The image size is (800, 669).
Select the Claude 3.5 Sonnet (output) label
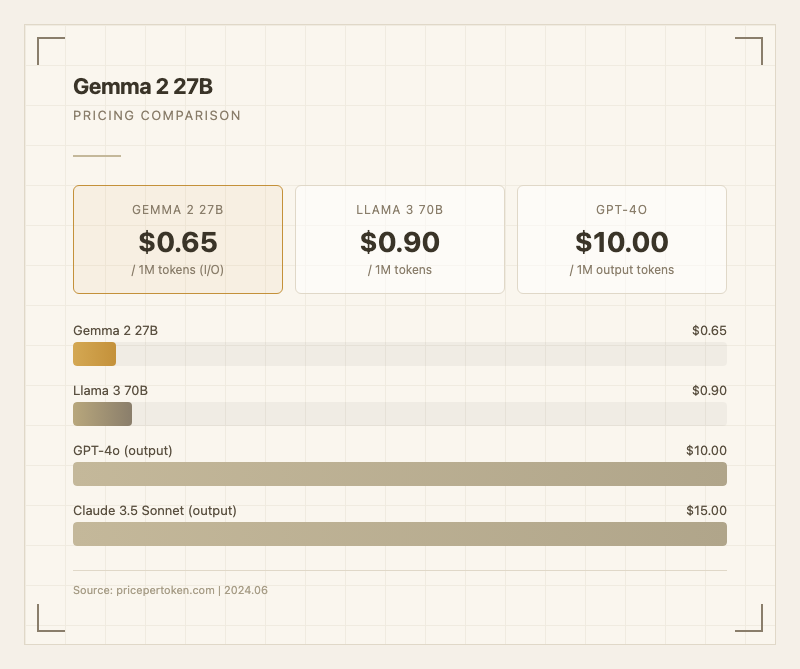[155, 511]
